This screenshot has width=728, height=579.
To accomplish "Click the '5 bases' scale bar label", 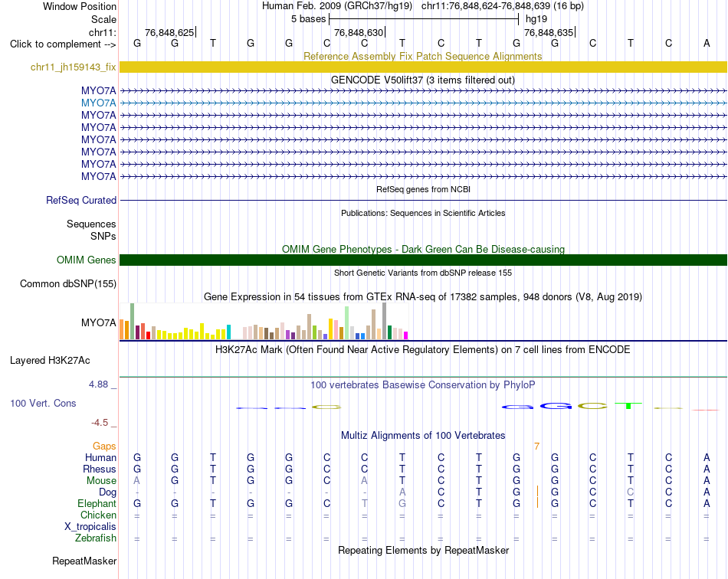I will (x=308, y=19).
